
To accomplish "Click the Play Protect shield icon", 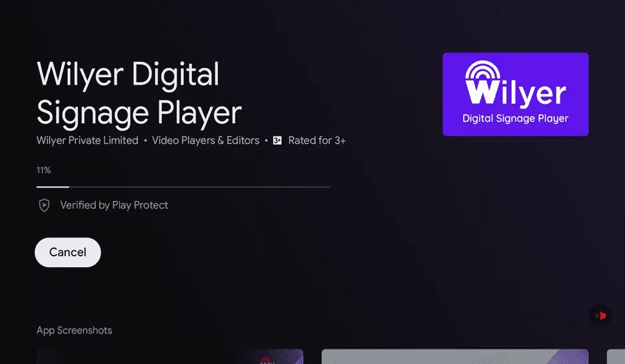I will [44, 205].
